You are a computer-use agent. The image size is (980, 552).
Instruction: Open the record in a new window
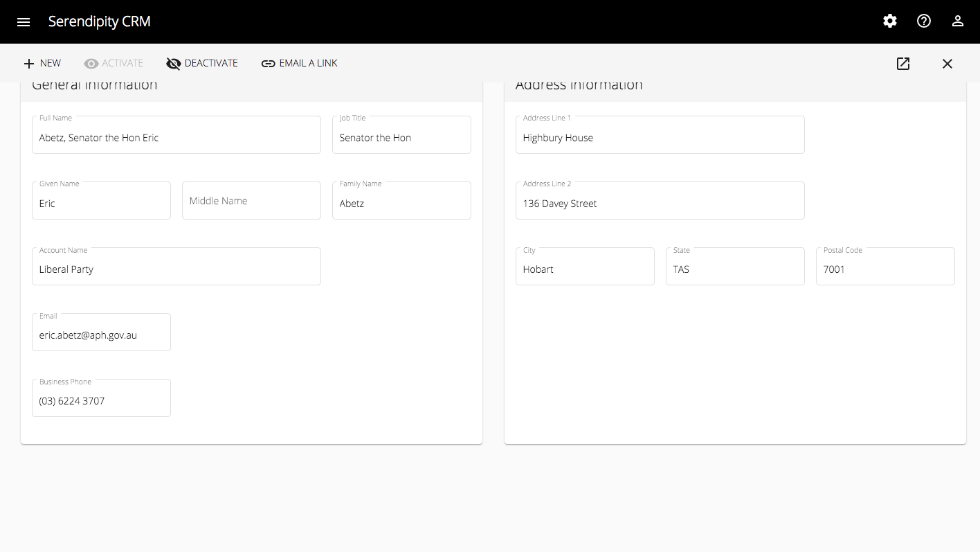pyautogui.click(x=903, y=63)
